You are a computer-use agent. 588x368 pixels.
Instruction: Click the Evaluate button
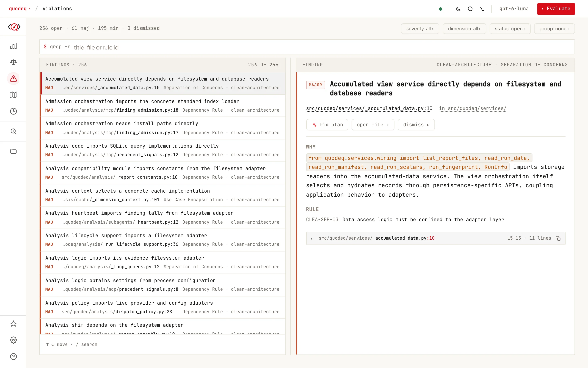pos(556,9)
